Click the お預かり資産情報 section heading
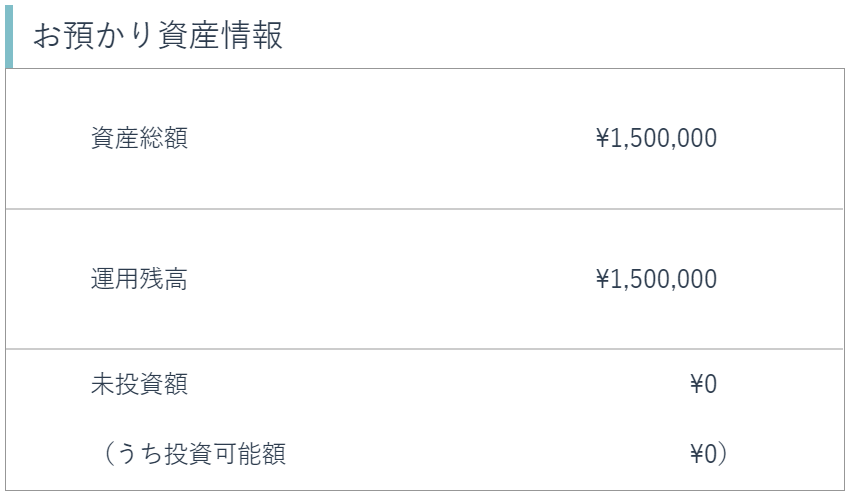Screen dimensions: 851x497 pyautogui.click(x=158, y=36)
